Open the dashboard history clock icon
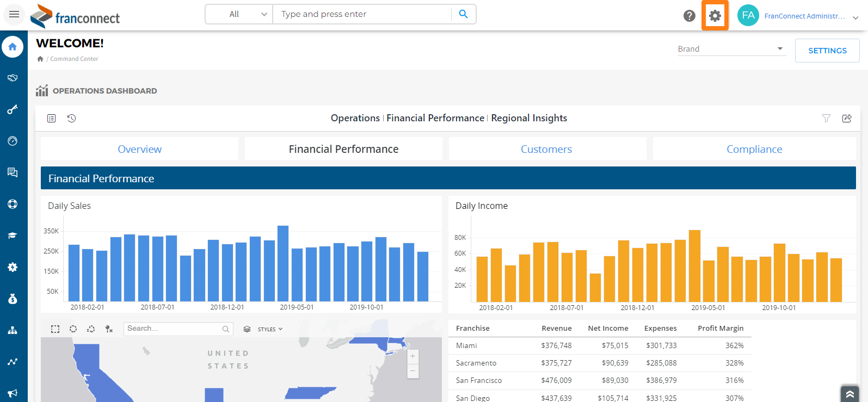This screenshot has width=868, height=402. (x=72, y=118)
